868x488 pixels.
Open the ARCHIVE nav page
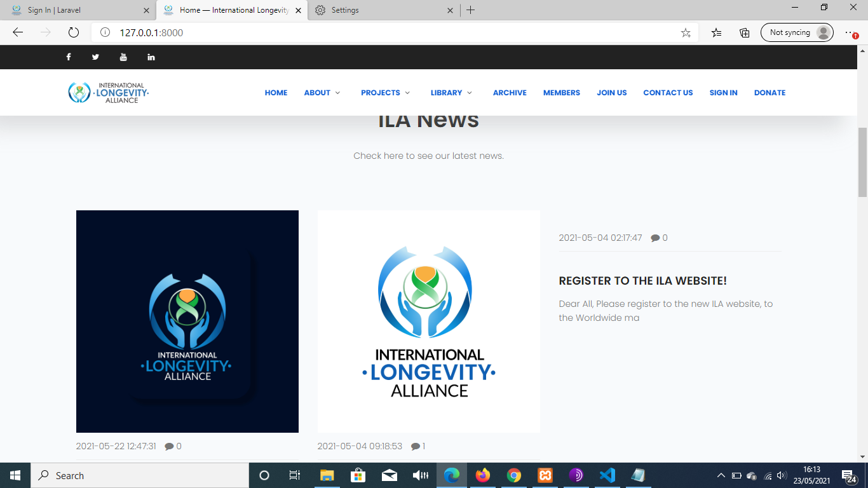tap(510, 93)
